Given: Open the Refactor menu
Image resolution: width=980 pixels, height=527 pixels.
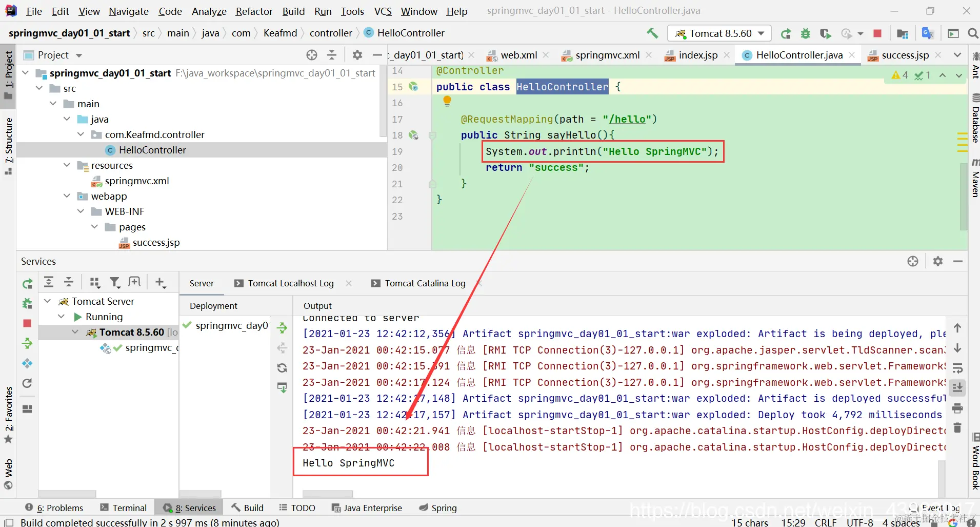Looking at the screenshot, I should point(254,11).
